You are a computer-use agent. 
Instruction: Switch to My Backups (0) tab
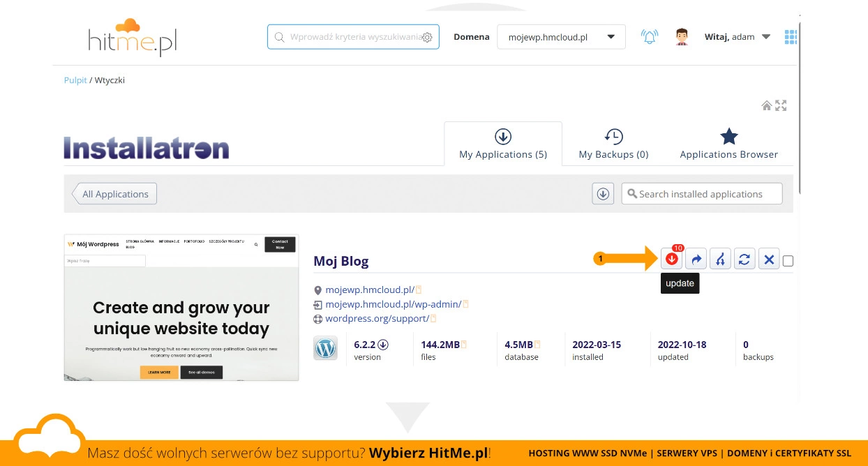click(x=613, y=144)
